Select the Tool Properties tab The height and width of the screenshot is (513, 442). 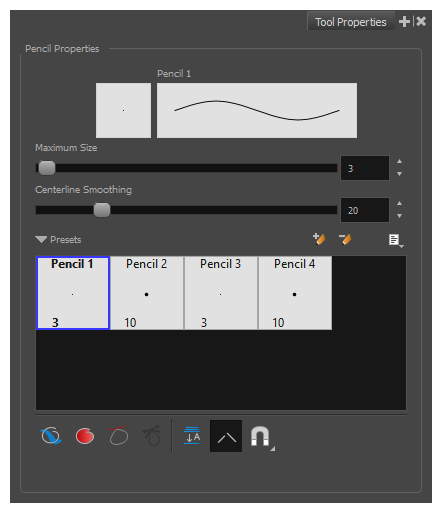point(351,22)
